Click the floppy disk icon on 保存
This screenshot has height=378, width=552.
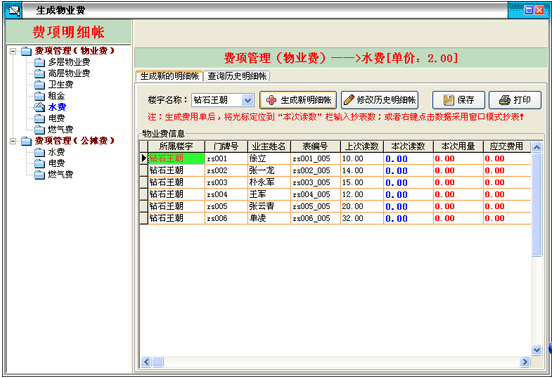click(448, 100)
